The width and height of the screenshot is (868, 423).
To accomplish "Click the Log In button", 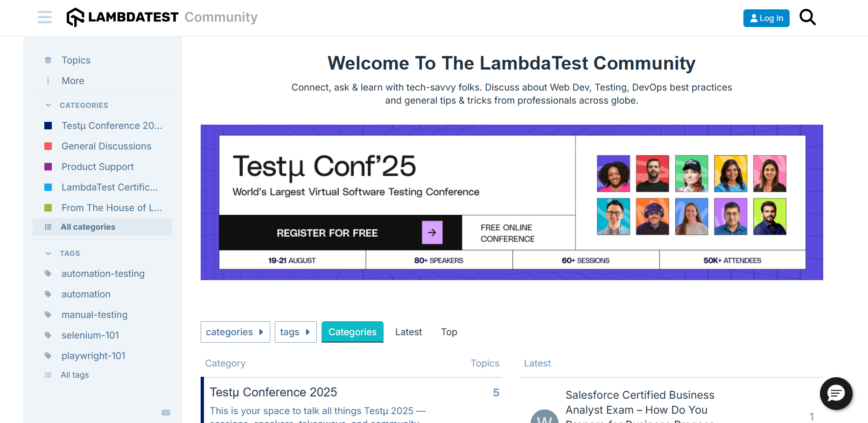I will tap(766, 18).
